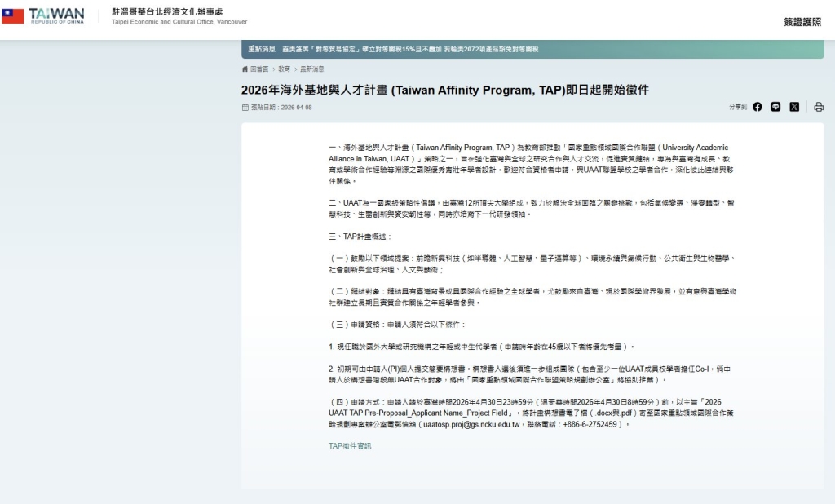This screenshot has height=504, width=835.
Task: Click the home icon in the breadcrumb
Action: coord(245,69)
